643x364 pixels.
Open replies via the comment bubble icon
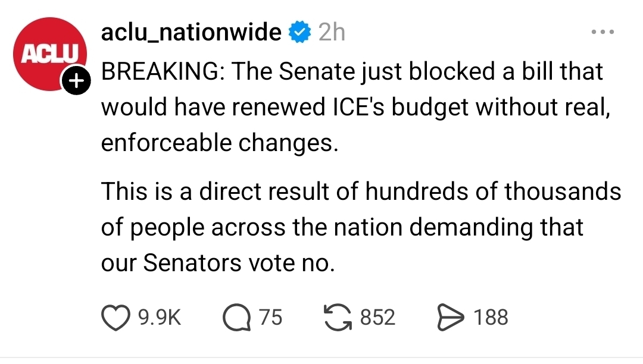pyautogui.click(x=237, y=317)
